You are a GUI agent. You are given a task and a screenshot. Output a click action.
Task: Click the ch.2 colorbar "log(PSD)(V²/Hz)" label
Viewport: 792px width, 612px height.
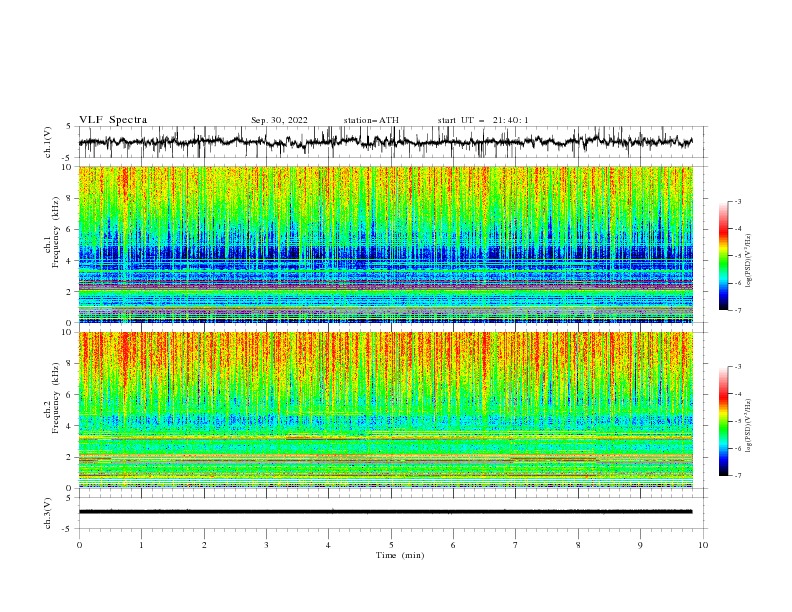click(749, 425)
